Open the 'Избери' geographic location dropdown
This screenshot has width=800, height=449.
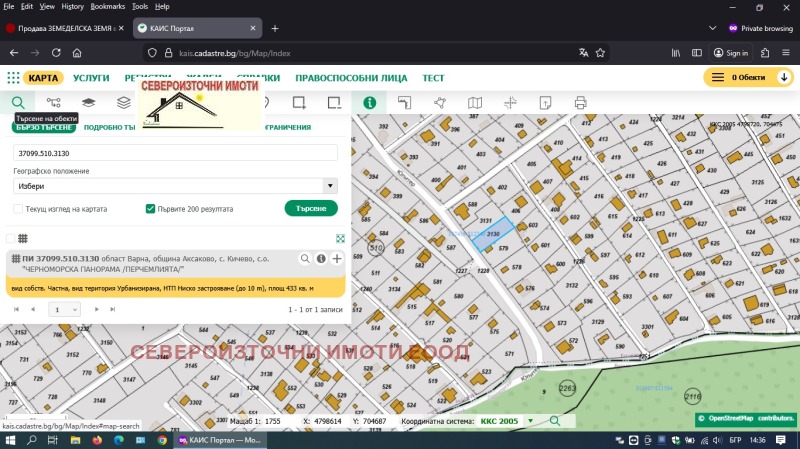(175, 186)
